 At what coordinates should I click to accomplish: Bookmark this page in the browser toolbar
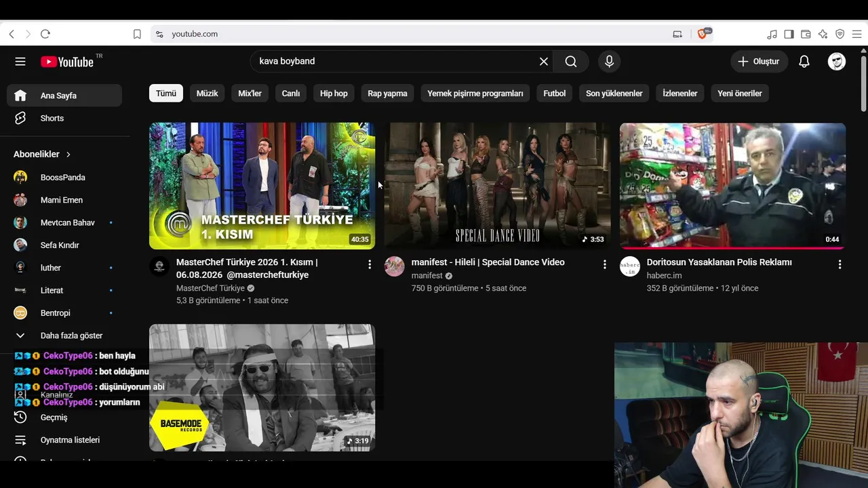point(137,34)
